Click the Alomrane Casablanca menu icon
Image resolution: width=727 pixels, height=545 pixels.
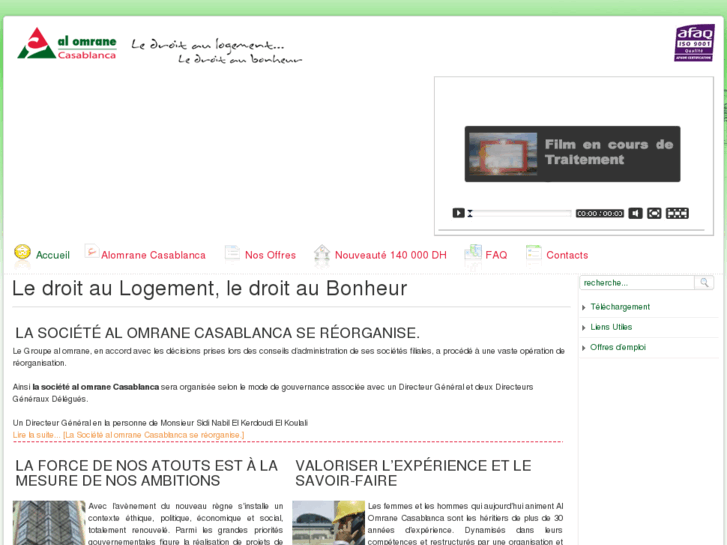[x=91, y=251]
